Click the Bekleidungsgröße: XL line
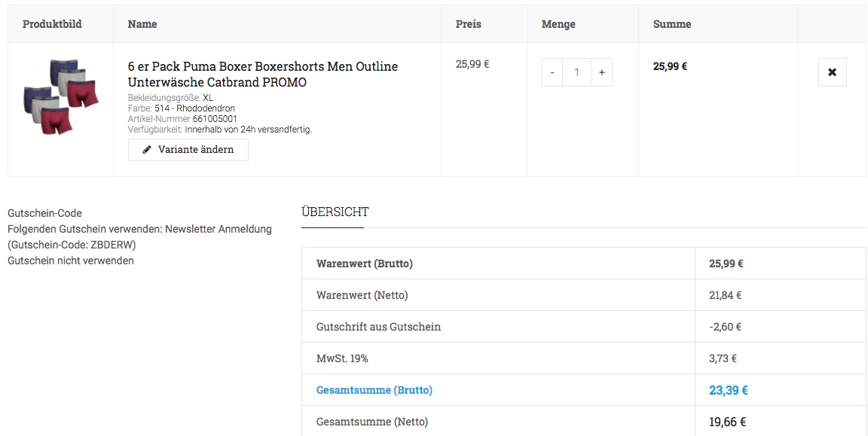This screenshot has height=436, width=868. coord(170,98)
